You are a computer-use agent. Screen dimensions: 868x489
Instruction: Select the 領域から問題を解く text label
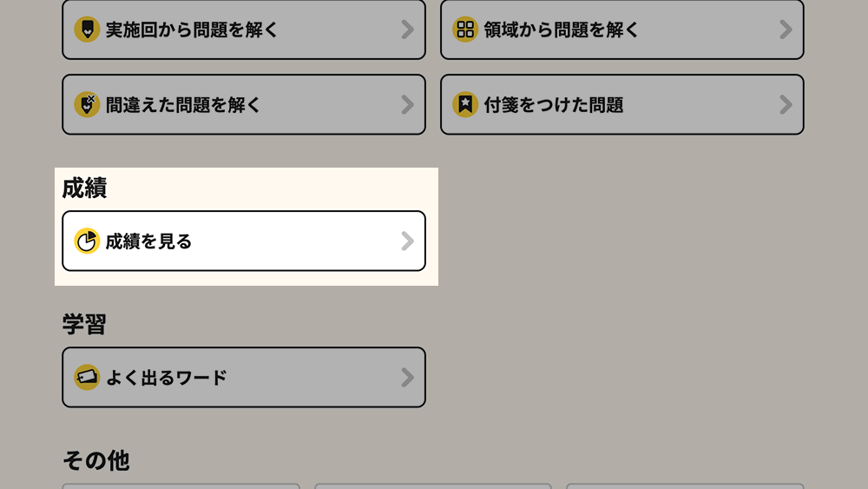pos(562,30)
